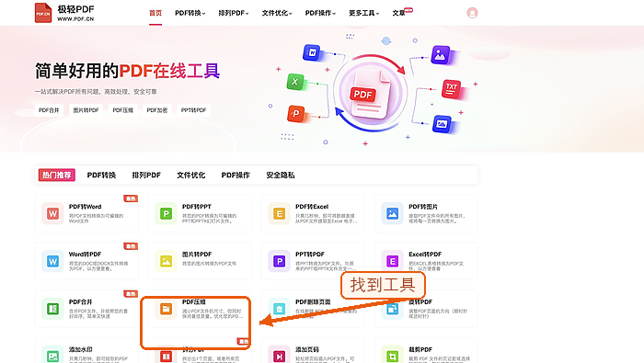Viewport: 644px width, 363px height.
Task: Click the PDF转PPT green P icon
Action: (x=166, y=214)
